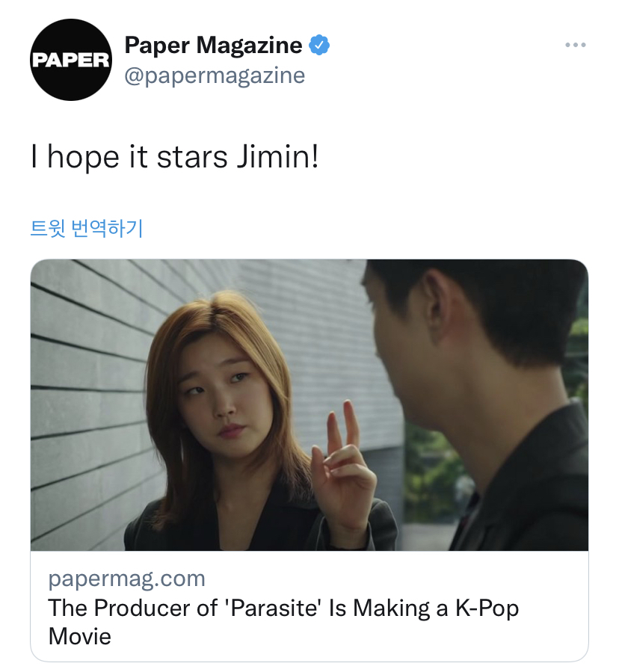Screen dimensions: 619x672
Task: Open the link card preview image
Action: (309, 405)
